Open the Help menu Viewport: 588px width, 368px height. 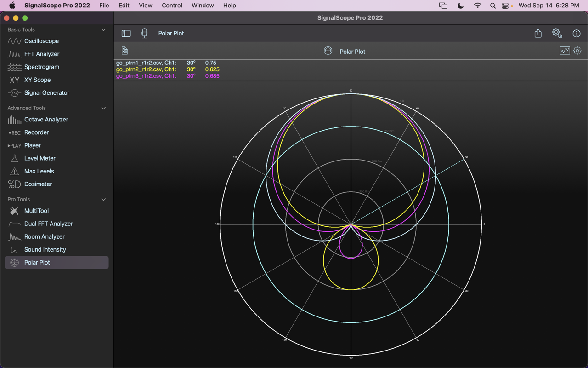[230, 6]
